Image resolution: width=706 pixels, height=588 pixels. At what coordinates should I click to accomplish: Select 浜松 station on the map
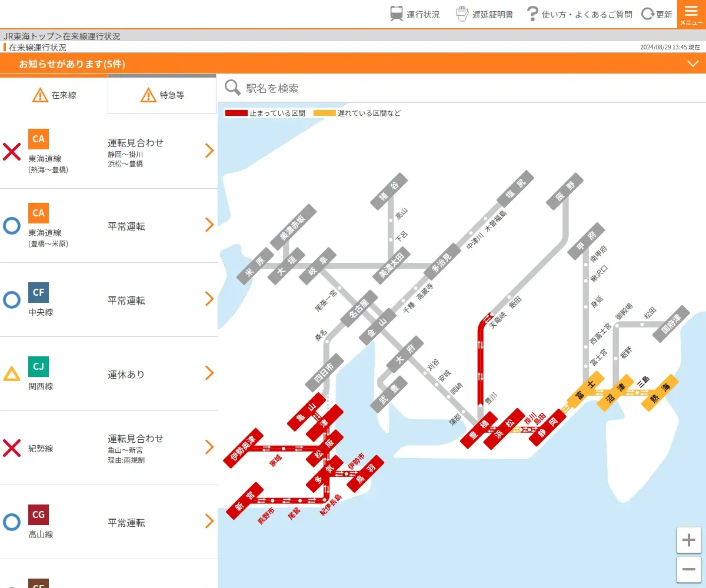(x=504, y=429)
